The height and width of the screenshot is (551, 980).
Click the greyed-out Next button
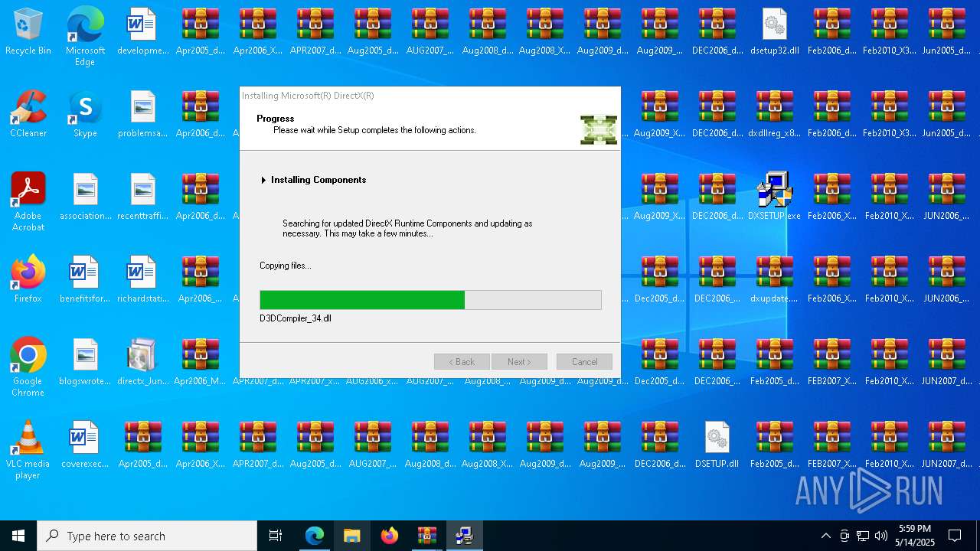coord(519,362)
